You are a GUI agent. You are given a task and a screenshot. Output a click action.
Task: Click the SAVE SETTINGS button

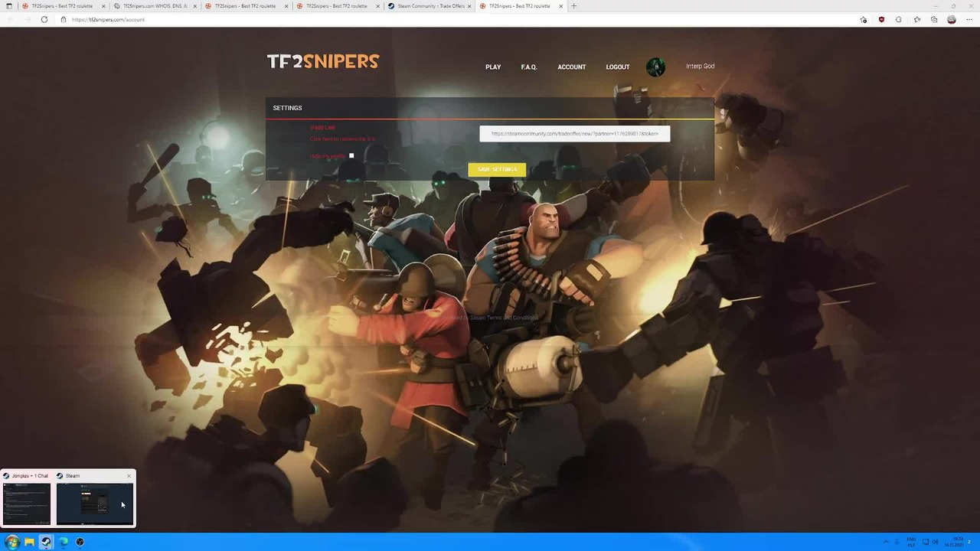tap(497, 169)
